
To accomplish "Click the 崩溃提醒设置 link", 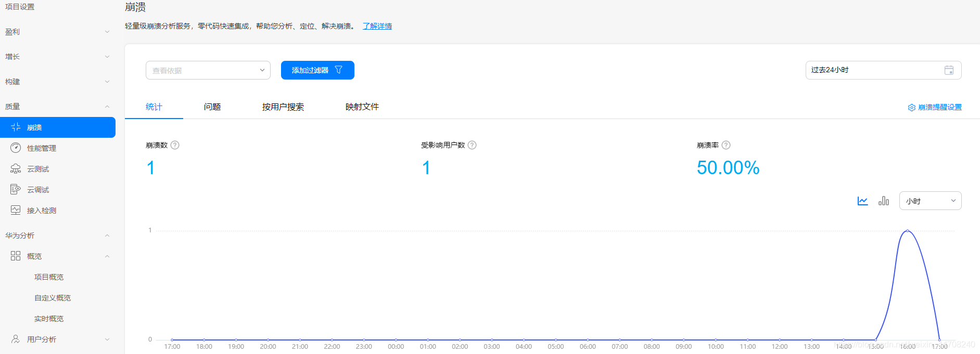I will 940,108.
